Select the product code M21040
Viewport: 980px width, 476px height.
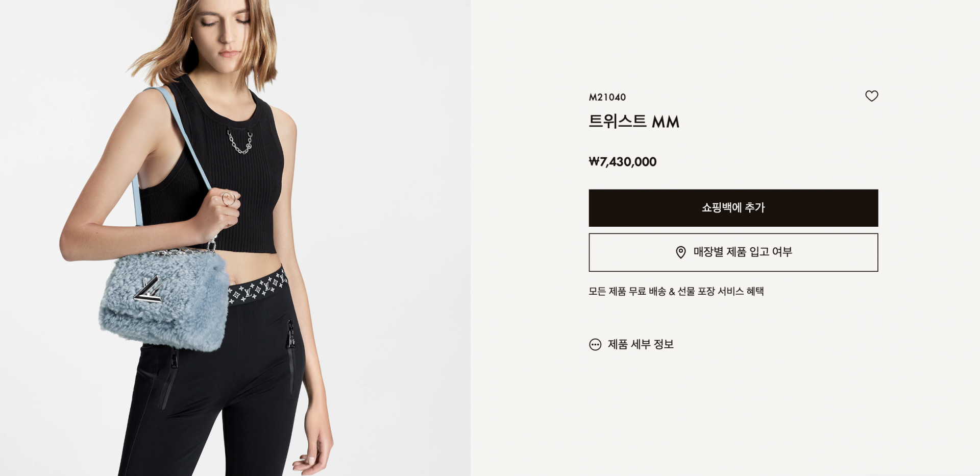[607, 97]
